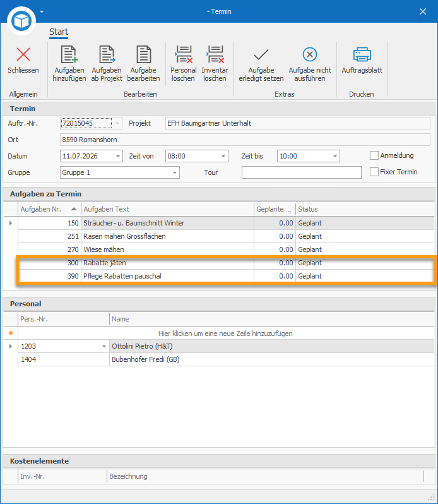This screenshot has width=438, height=504.
Task: Select task row Wiese mähen
Action: click(226, 249)
